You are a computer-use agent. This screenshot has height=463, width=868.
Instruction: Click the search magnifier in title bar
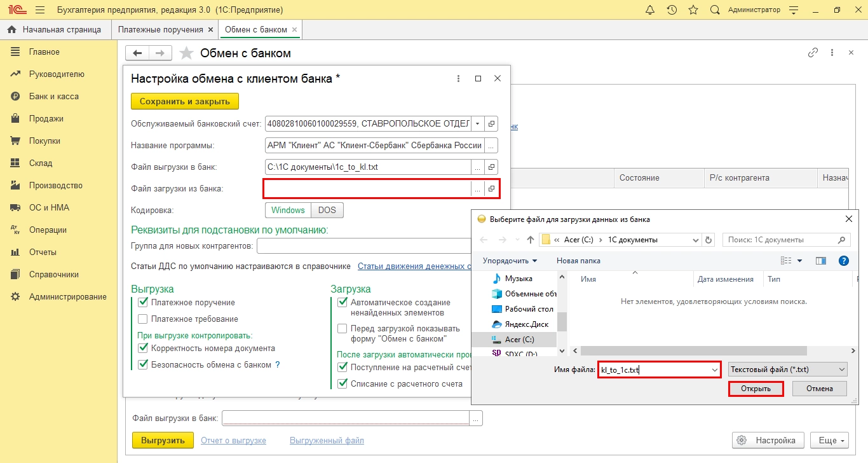click(715, 10)
